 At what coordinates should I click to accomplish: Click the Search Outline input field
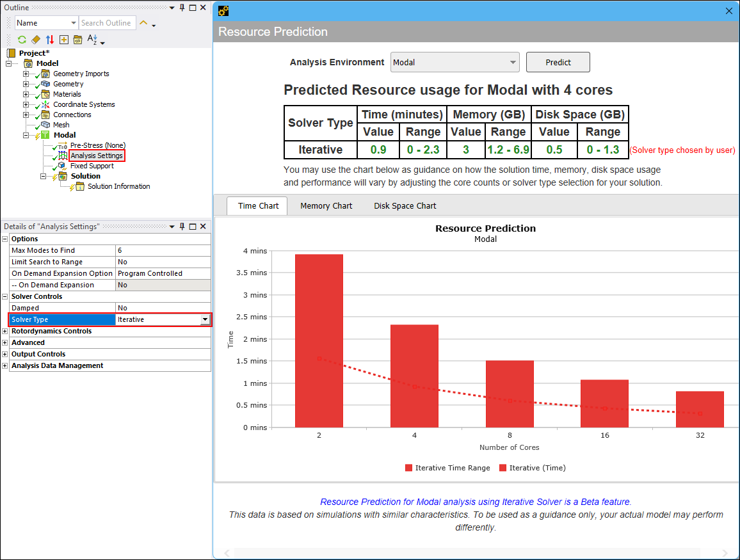(x=107, y=22)
